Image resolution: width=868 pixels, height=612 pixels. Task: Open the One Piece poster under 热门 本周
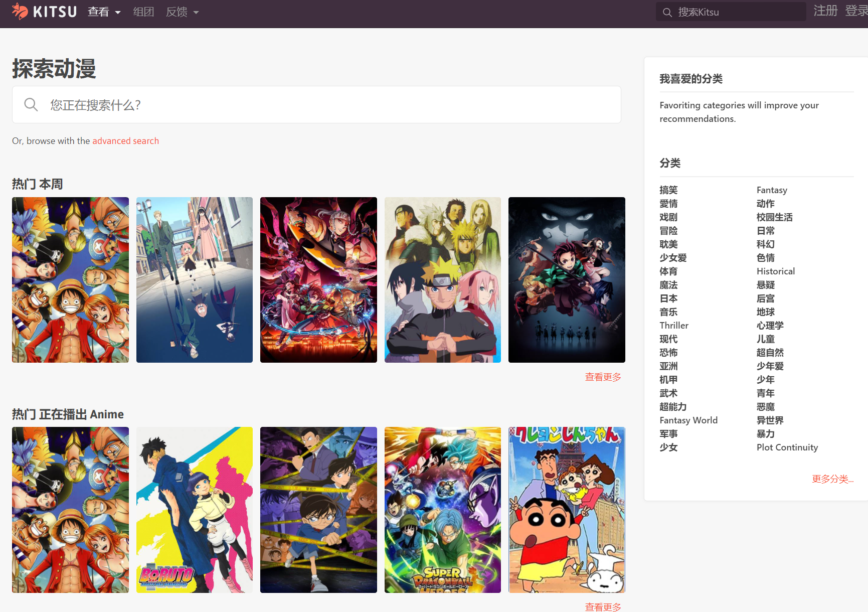(70, 280)
